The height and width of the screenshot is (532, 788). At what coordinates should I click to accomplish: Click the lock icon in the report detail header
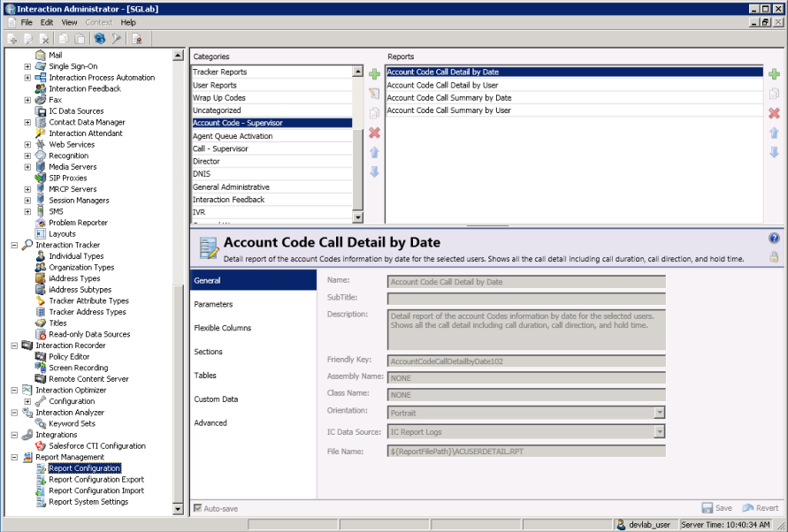point(774,256)
